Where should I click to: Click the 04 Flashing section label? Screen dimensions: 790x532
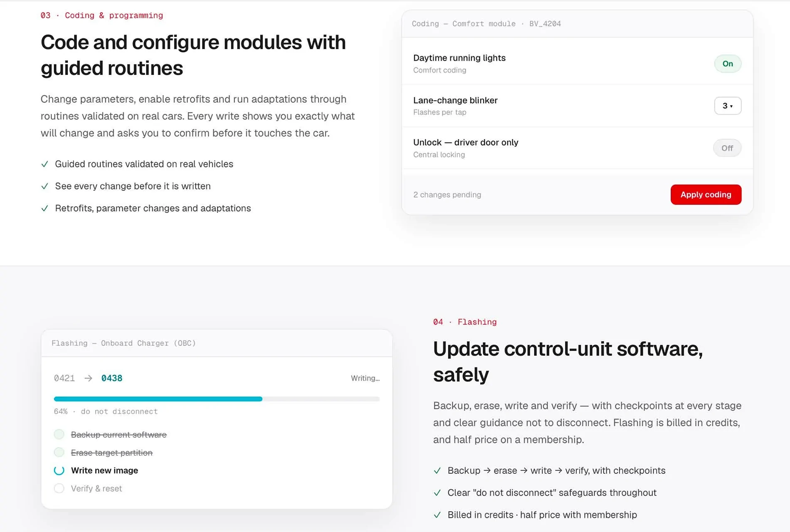click(x=465, y=322)
